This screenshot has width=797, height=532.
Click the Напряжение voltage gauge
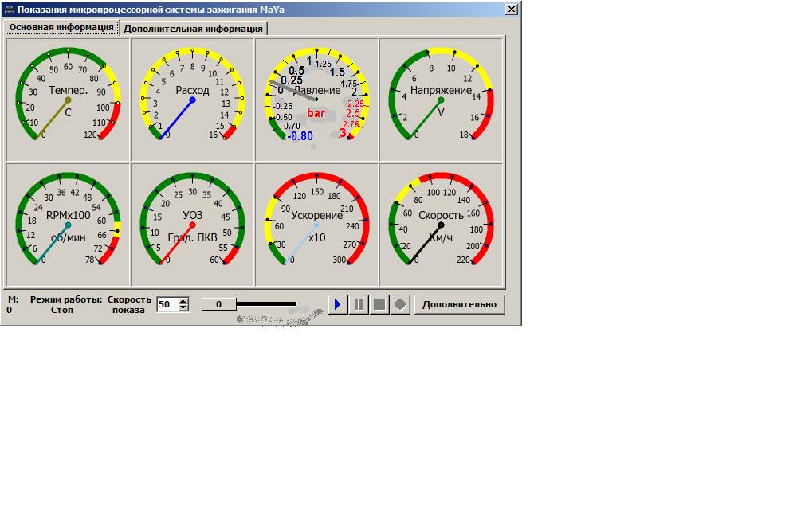441,99
